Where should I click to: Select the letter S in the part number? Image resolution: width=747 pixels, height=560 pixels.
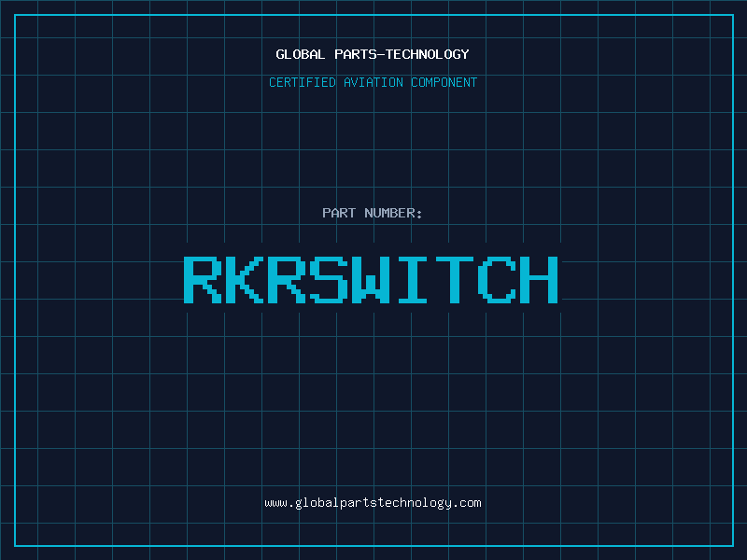pyautogui.click(x=330, y=279)
